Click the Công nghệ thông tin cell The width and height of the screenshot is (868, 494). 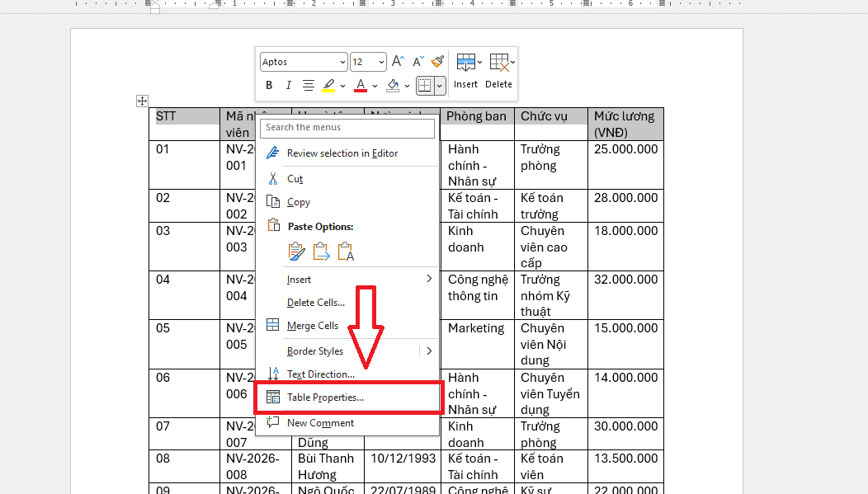click(x=477, y=295)
